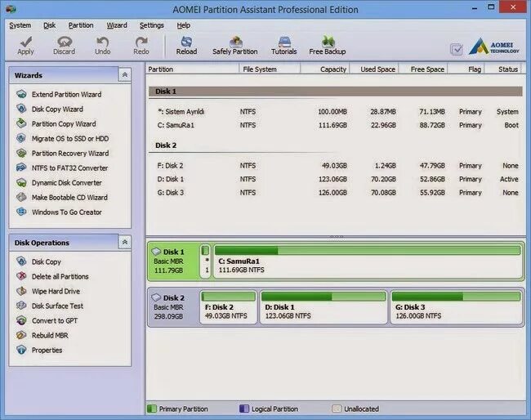This screenshot has width=531, height=420.
Task: Click the Primary Partition legend swatch
Action: pyautogui.click(x=151, y=409)
